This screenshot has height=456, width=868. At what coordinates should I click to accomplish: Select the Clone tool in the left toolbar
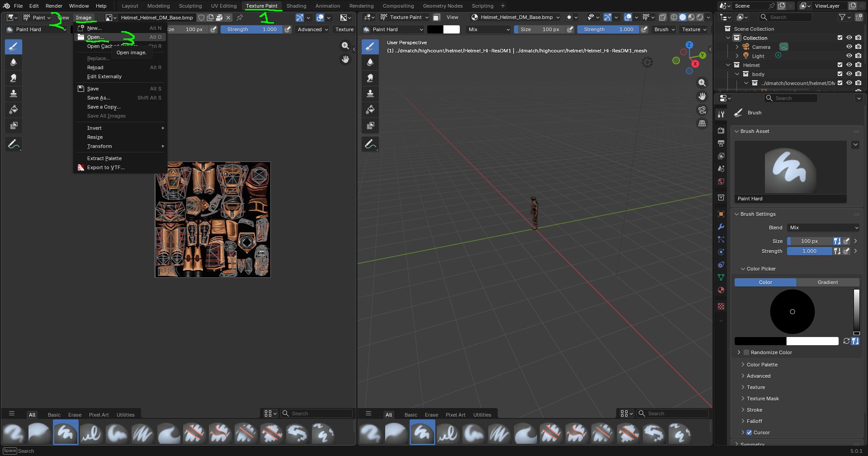[13, 94]
